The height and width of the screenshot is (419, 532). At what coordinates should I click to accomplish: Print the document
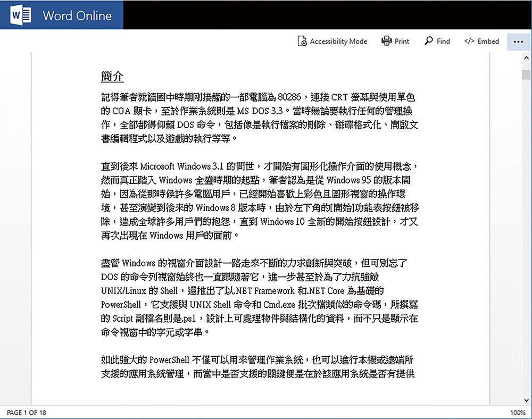coord(396,41)
